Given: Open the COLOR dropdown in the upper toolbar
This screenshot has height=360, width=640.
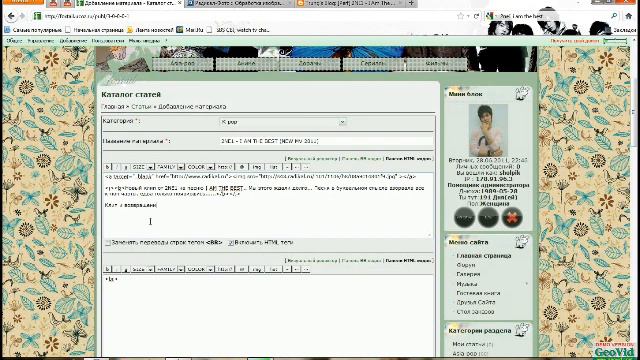Looking at the screenshot, I should [200, 167].
